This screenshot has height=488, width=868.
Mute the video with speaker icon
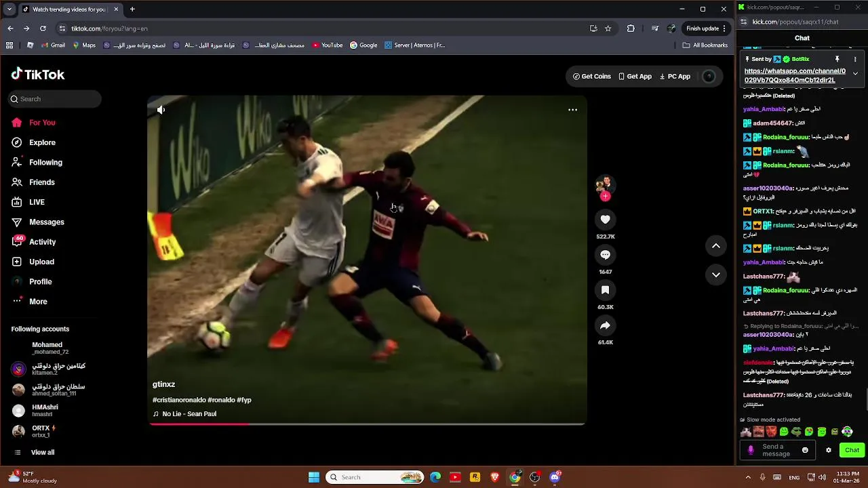pos(161,110)
